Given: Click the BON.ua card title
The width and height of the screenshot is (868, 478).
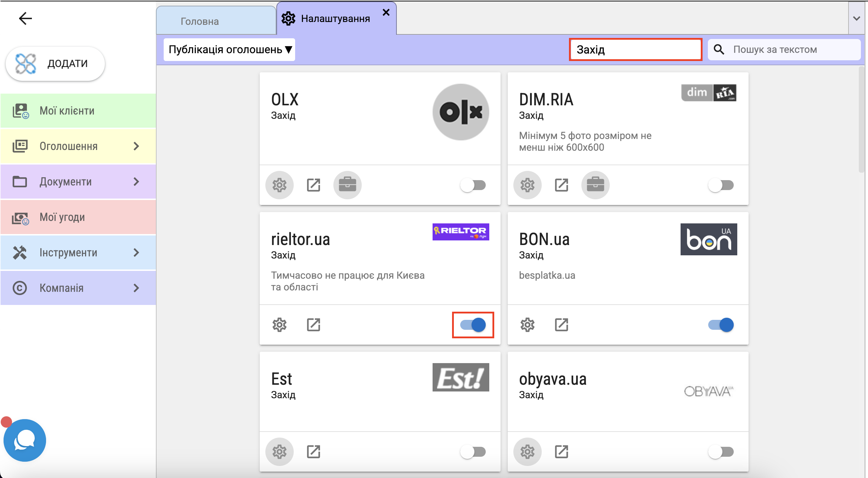Looking at the screenshot, I should click(x=544, y=239).
